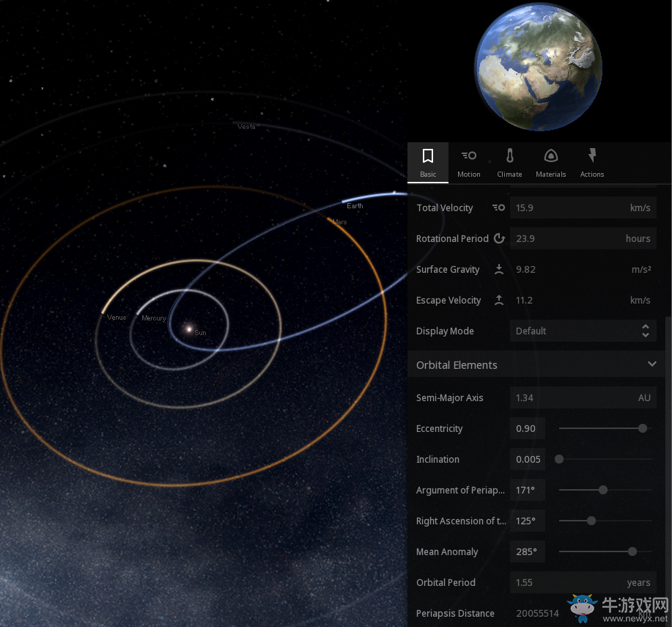Collapse the Orbital Elements section
This screenshot has height=627, width=672.
click(651, 364)
